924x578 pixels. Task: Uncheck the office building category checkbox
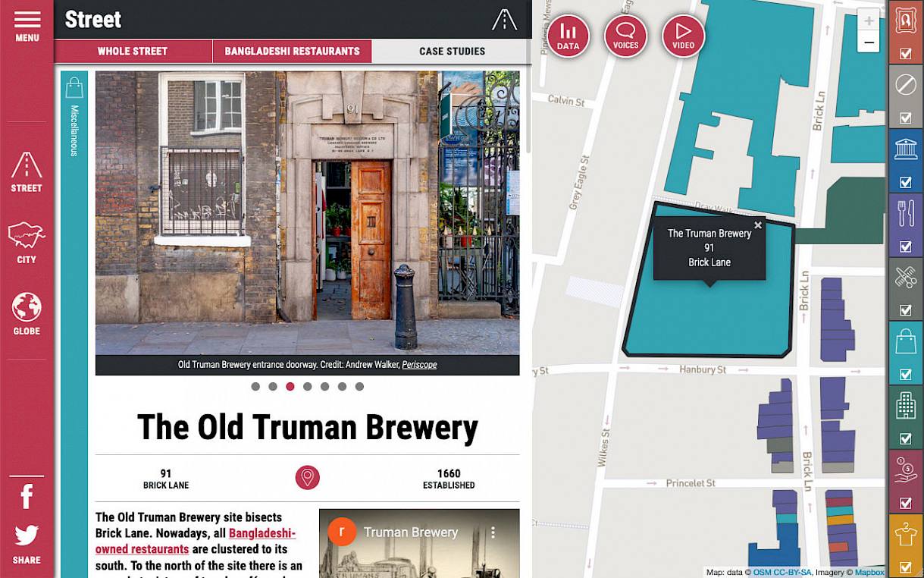pyautogui.click(x=905, y=439)
